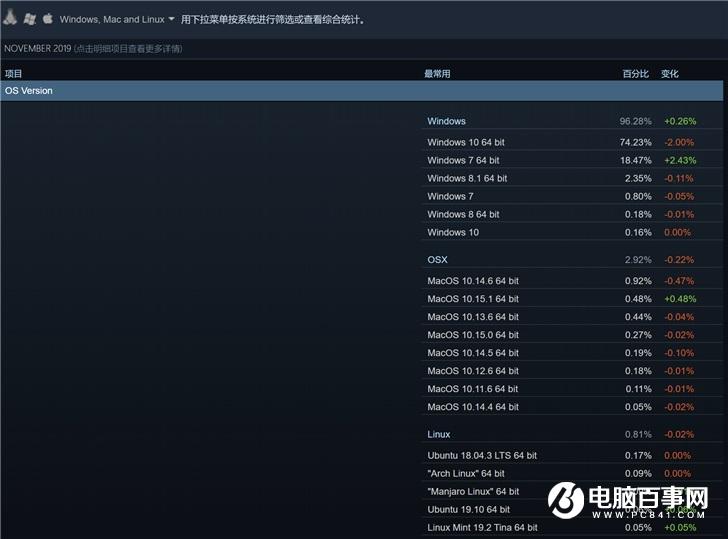The height and width of the screenshot is (539, 728).
Task: Click the 74.23% percentage value
Action: pos(636,143)
